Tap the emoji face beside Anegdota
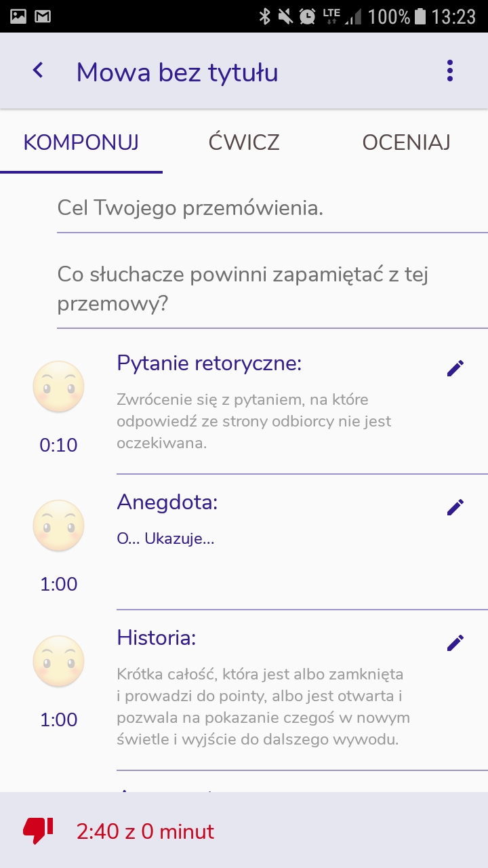This screenshot has height=868, width=488. point(59,526)
